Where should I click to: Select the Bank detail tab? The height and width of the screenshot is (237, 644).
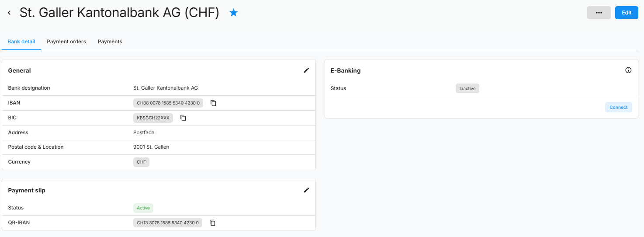point(21,42)
